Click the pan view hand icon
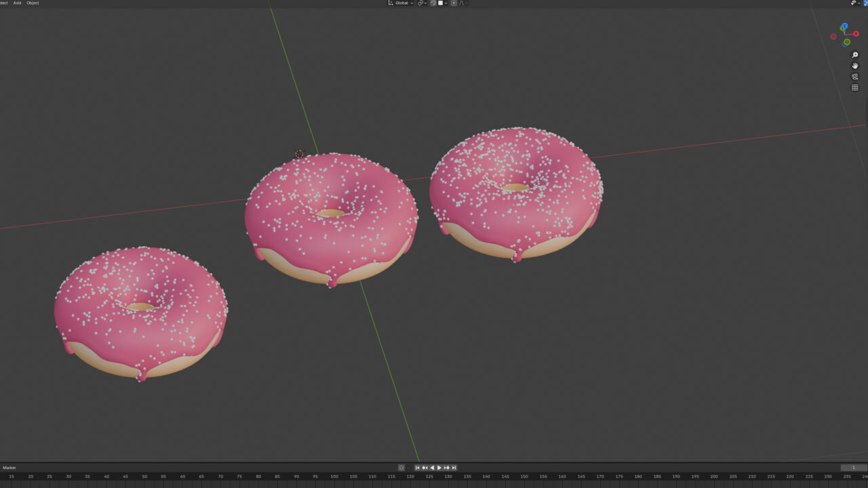Screen dimensions: 868x488 coord(854,66)
